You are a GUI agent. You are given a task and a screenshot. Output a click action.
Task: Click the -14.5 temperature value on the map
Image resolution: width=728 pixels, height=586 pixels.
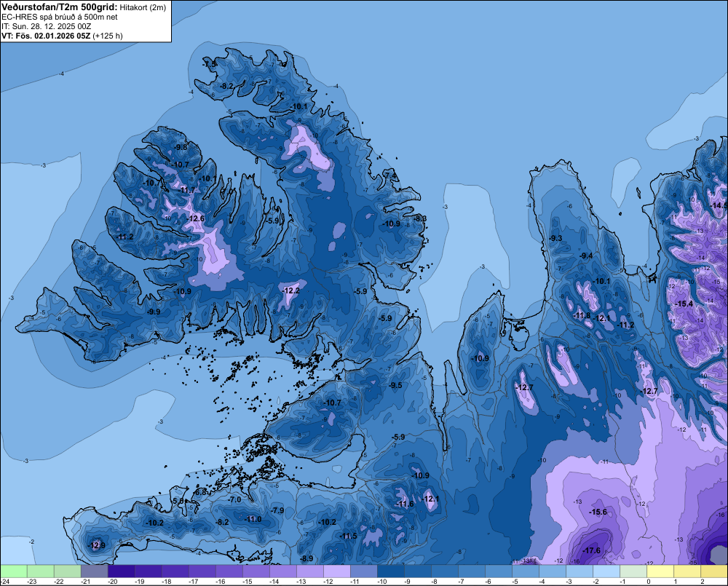[x=719, y=205]
